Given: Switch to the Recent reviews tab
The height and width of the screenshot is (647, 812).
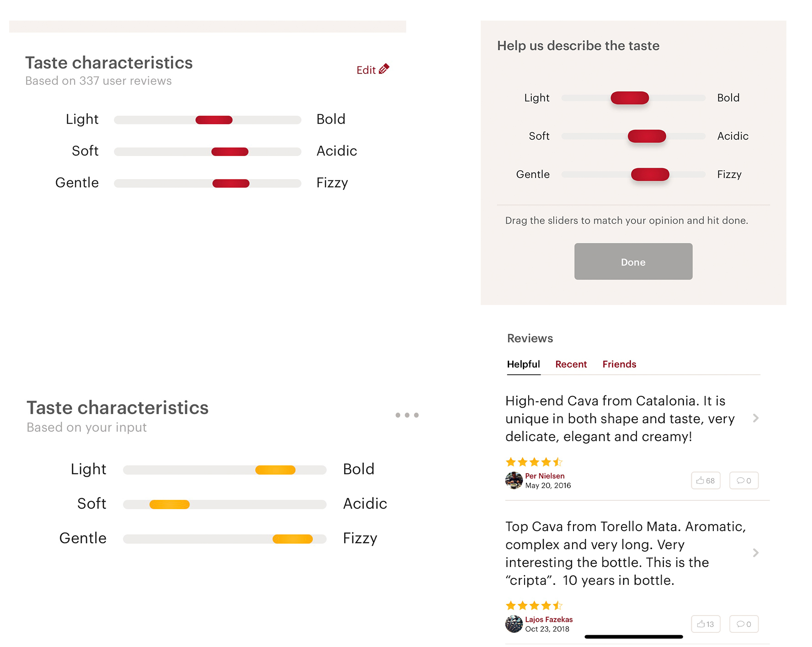Looking at the screenshot, I should coord(571,364).
